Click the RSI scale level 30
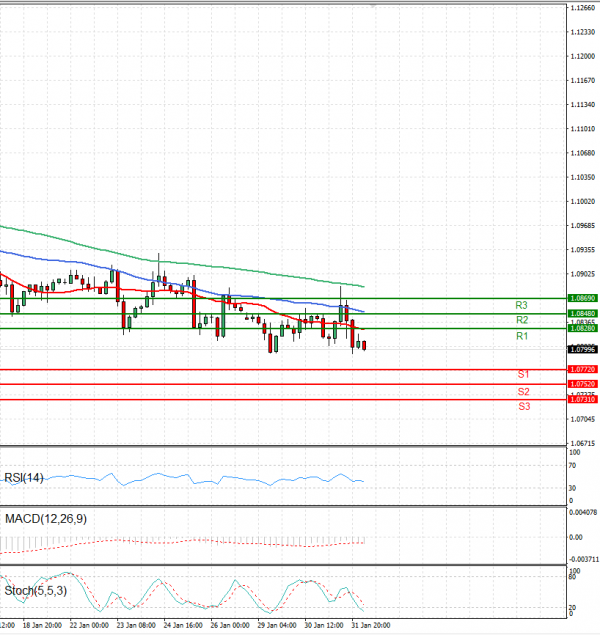The height and width of the screenshot is (635, 600). (572, 488)
